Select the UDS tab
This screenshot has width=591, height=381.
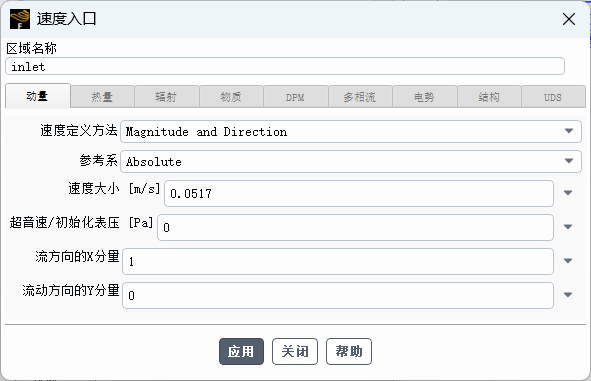coord(553,97)
